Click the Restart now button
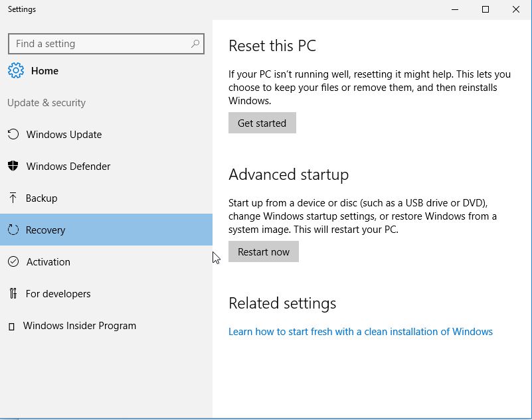The image size is (532, 420). [264, 251]
